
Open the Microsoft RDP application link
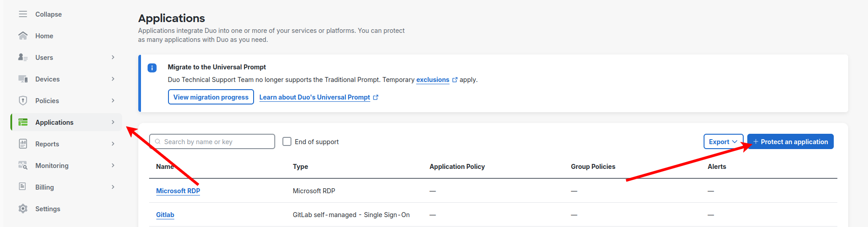178,191
